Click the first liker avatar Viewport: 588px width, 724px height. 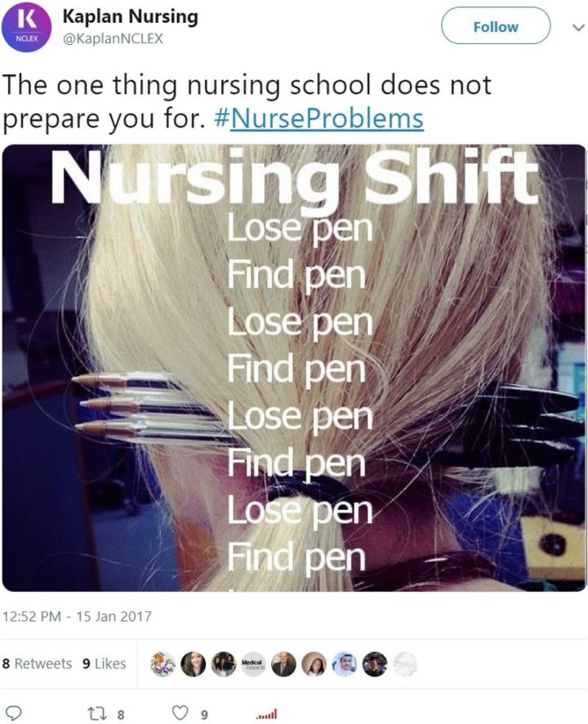point(163,664)
